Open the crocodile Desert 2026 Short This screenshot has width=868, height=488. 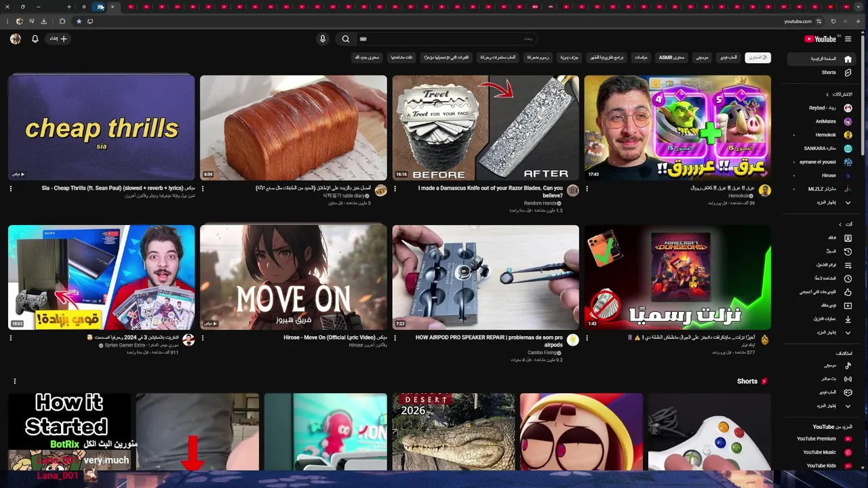453,432
